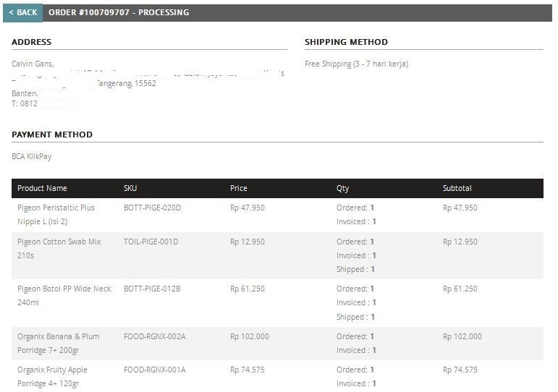Select SKU 'FOOD-RGNX-001A'
The image size is (558, 392).
tap(154, 370)
